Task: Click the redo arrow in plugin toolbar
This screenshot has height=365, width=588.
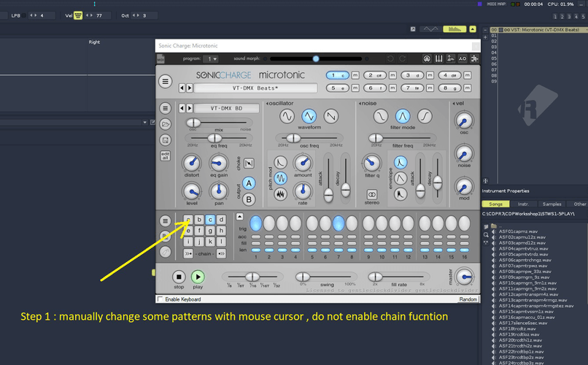Action: click(x=403, y=58)
